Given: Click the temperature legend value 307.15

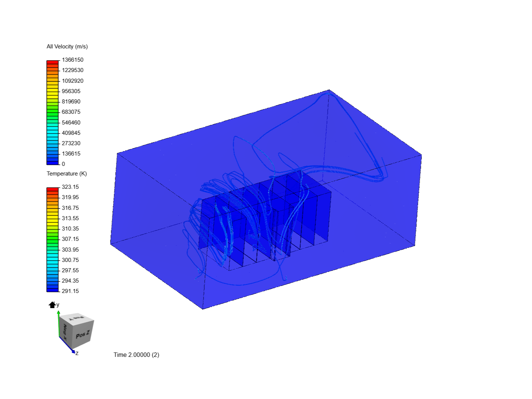Looking at the screenshot, I should click(x=70, y=239).
